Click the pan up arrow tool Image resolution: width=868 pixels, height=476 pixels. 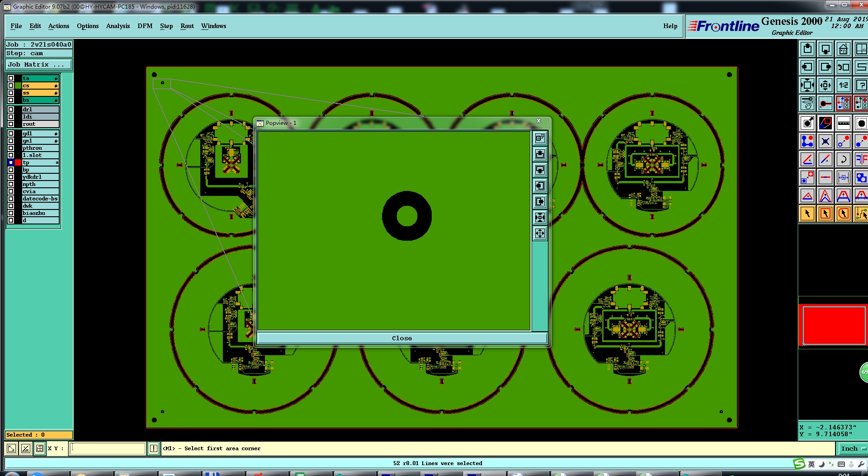click(x=807, y=49)
